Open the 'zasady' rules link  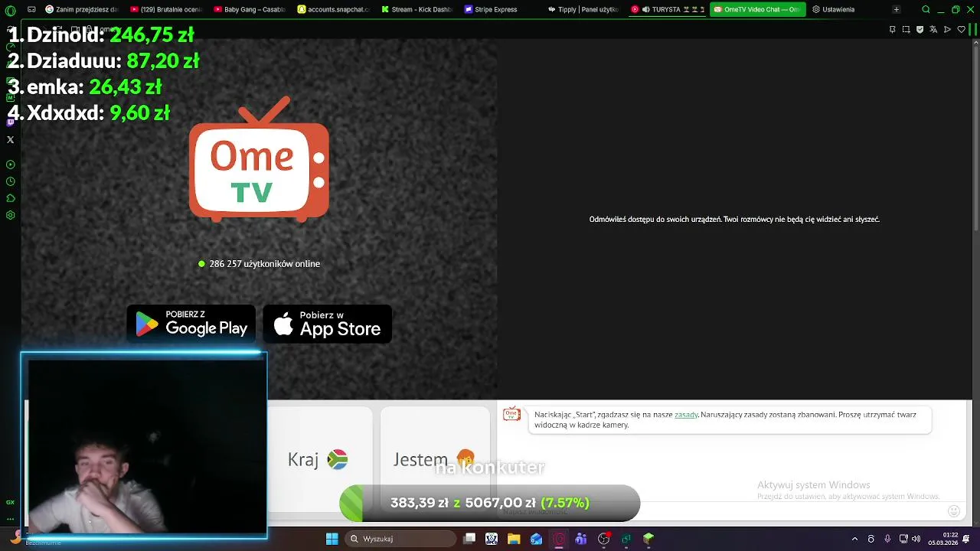coord(686,415)
